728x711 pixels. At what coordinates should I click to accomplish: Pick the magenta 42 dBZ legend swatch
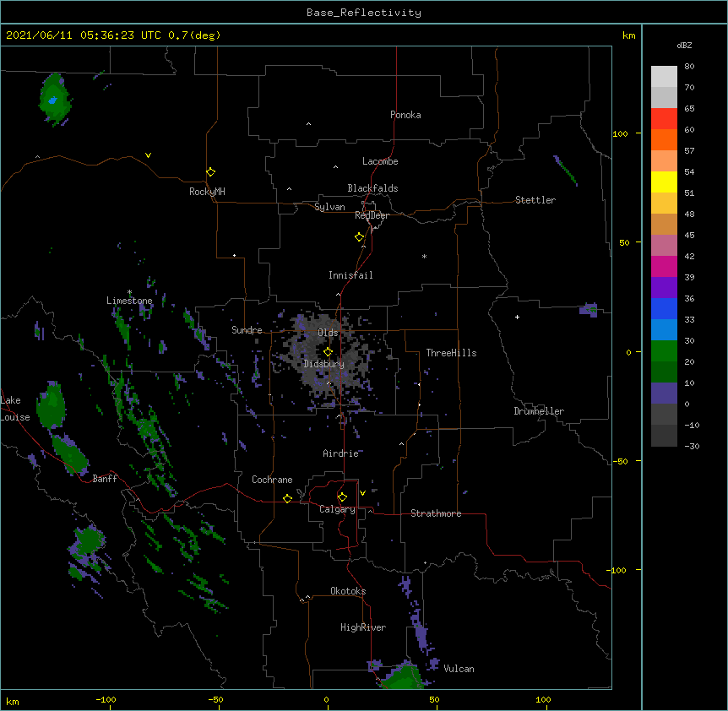[664, 266]
